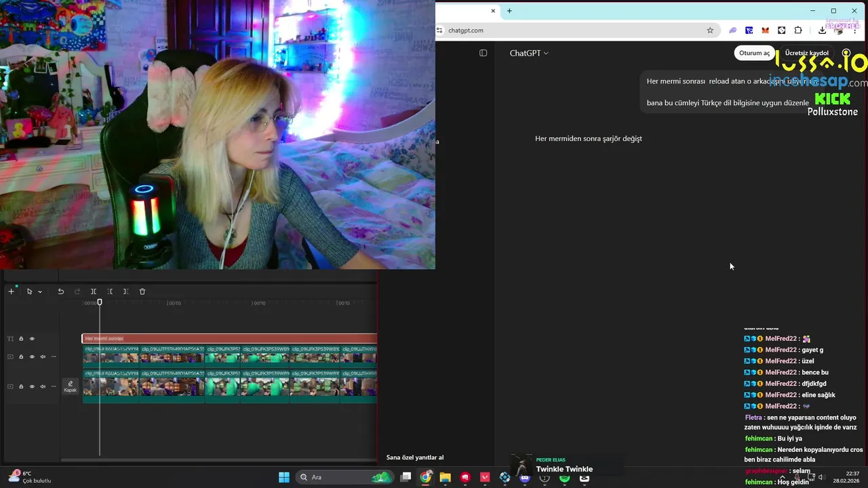The width and height of the screenshot is (868, 488).
Task: Open a new Chrome tab
Action: pyautogui.click(x=509, y=11)
